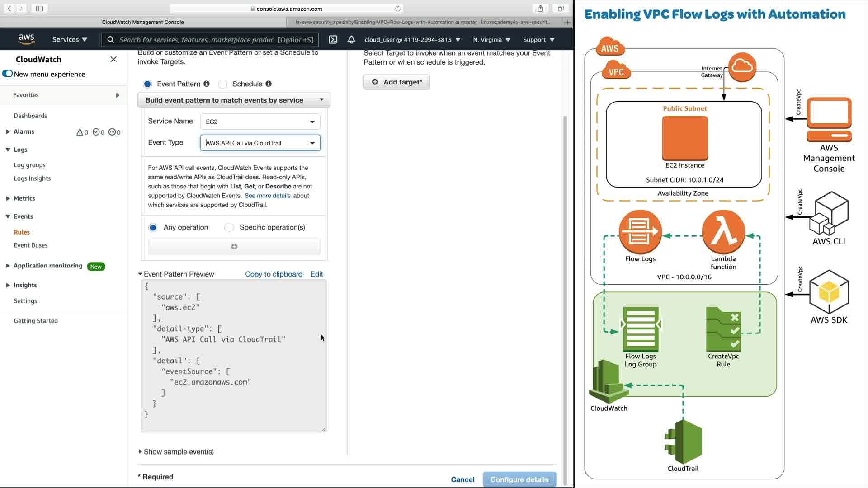Image resolution: width=868 pixels, height=488 pixels.
Task: Select the Schedule radio button
Action: pos(223,84)
